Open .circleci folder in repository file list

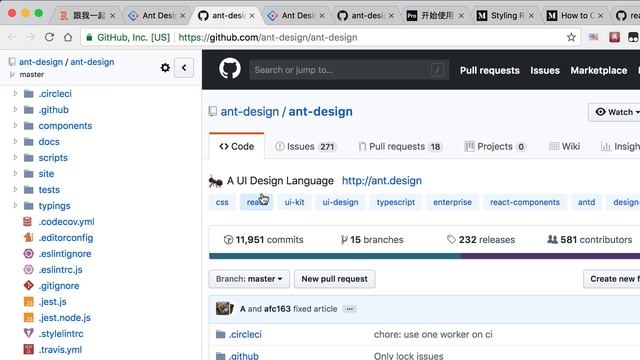click(x=245, y=334)
